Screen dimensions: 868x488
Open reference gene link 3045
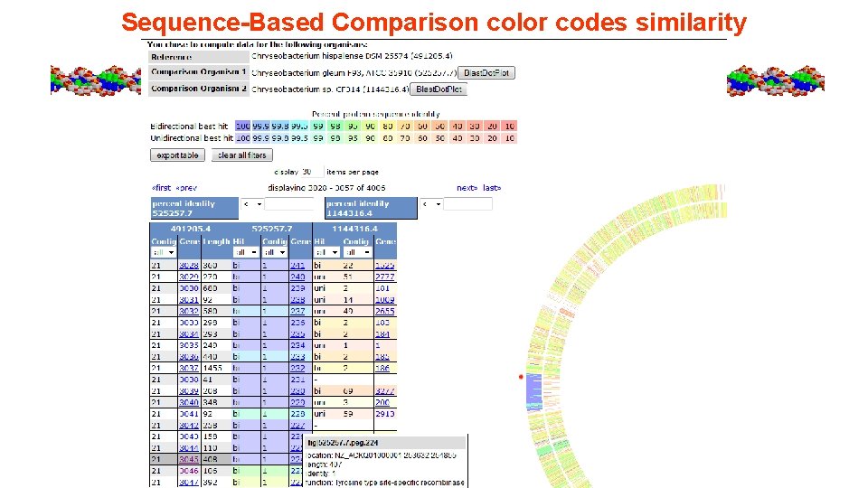coord(189,460)
